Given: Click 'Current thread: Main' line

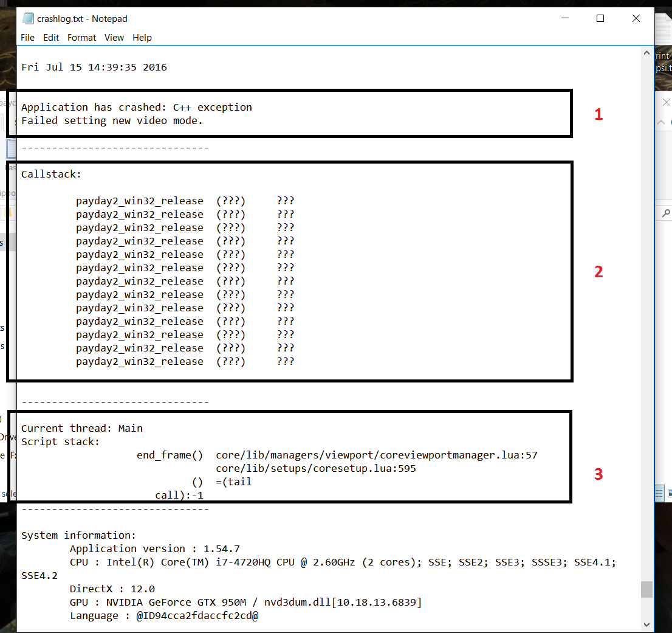Looking at the screenshot, I should click(82, 429).
